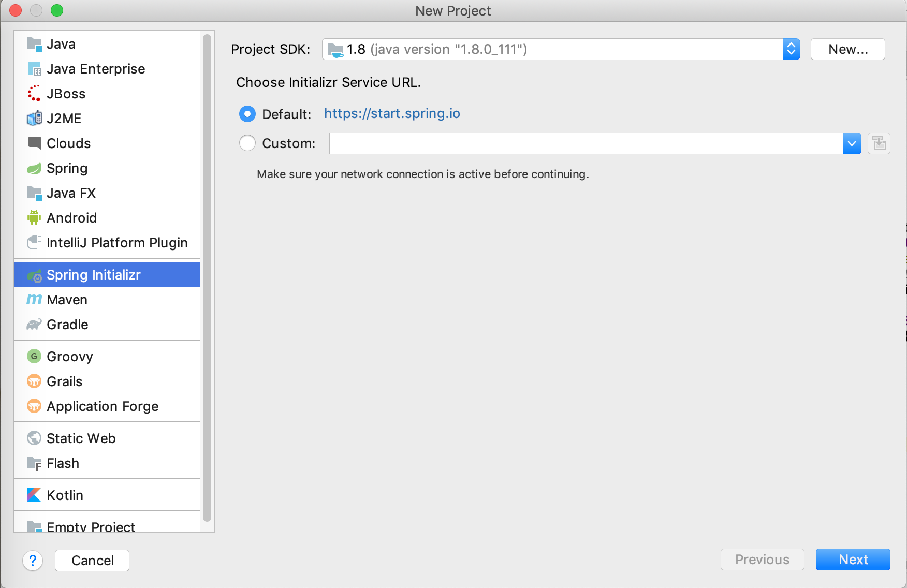The image size is (907, 588).
Task: Select JBoss in the list
Action: [107, 94]
